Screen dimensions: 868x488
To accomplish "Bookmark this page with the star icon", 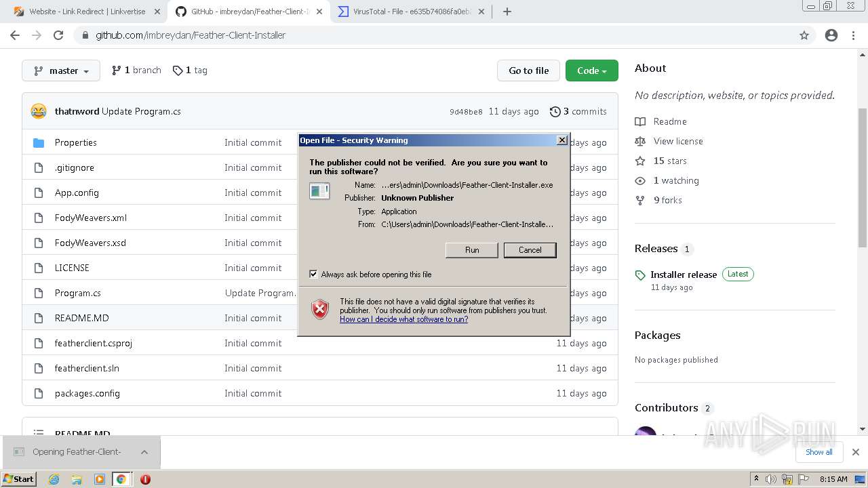I will coord(804,35).
